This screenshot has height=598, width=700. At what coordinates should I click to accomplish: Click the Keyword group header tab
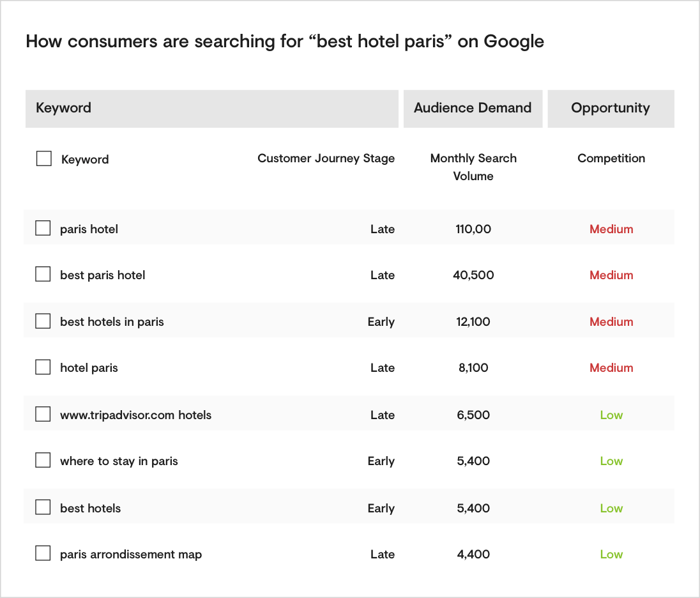click(x=211, y=109)
